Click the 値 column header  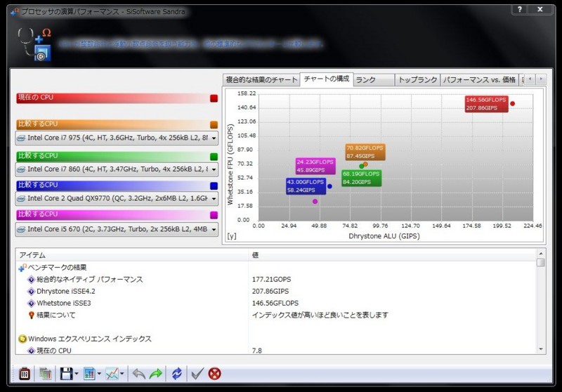tap(392, 255)
